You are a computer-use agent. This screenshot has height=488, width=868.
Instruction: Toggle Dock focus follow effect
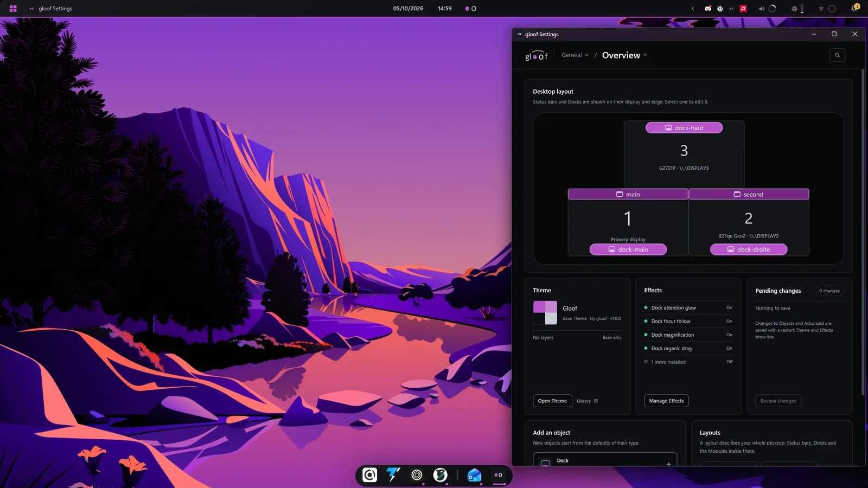click(688, 321)
